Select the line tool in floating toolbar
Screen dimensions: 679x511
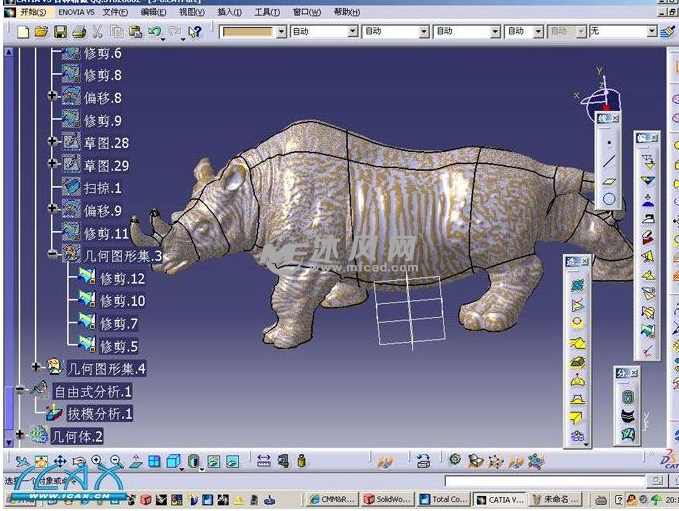tap(608, 162)
